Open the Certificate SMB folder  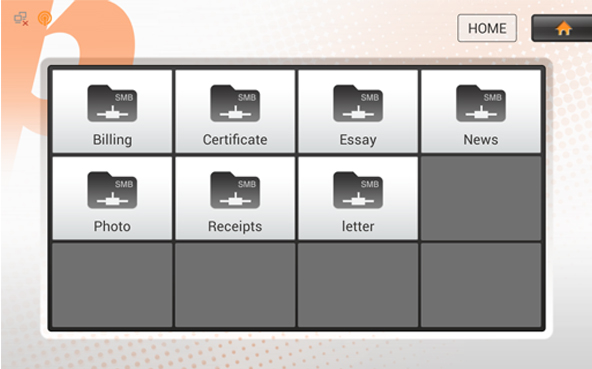click(235, 111)
